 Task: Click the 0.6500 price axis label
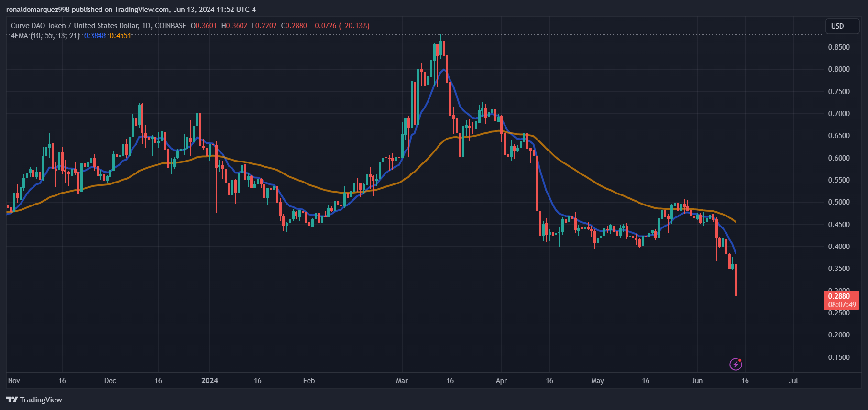839,136
